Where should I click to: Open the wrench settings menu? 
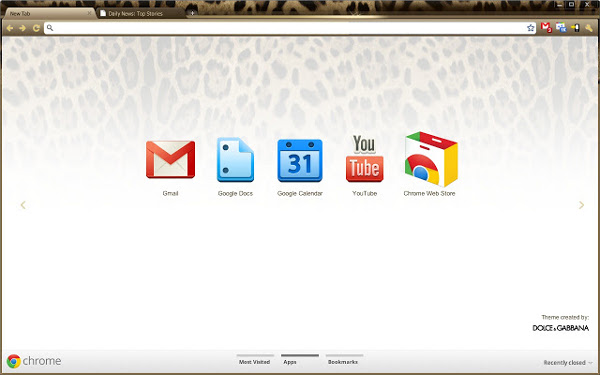[589, 28]
